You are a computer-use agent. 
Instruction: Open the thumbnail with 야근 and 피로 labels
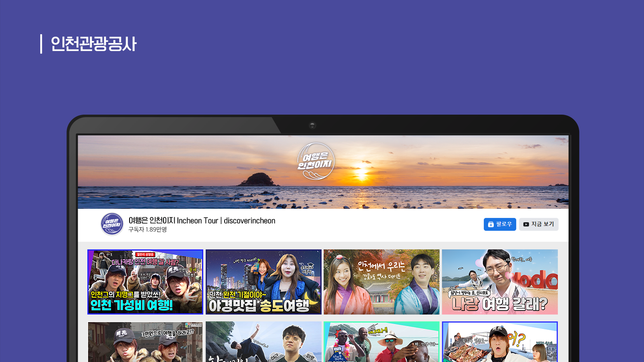pyautogui.click(x=263, y=342)
